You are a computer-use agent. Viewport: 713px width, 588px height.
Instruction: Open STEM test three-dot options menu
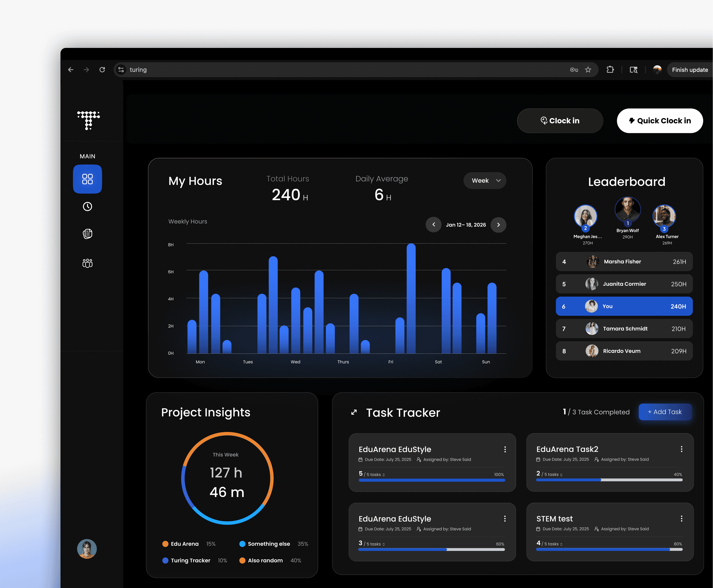coord(681,519)
